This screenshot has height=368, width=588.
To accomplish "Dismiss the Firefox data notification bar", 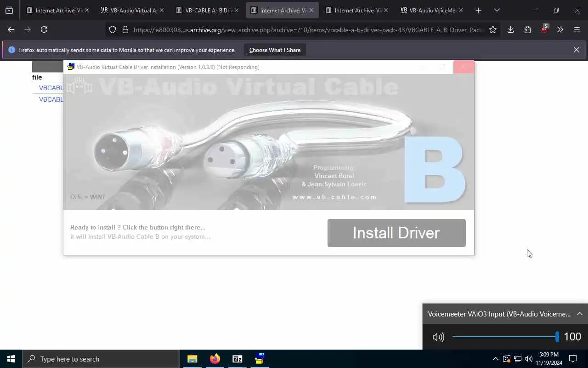I will [x=576, y=50].
